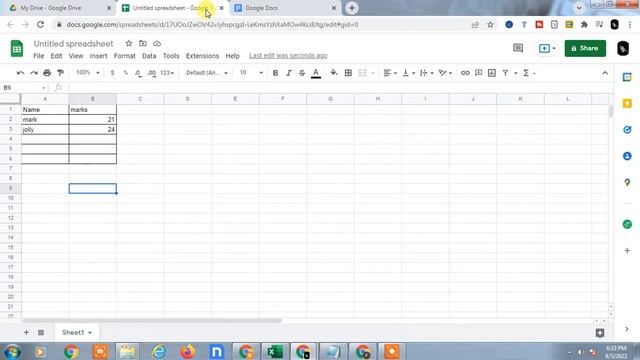Open the Format menu
The height and width of the screenshot is (360, 640).
coord(124,56)
